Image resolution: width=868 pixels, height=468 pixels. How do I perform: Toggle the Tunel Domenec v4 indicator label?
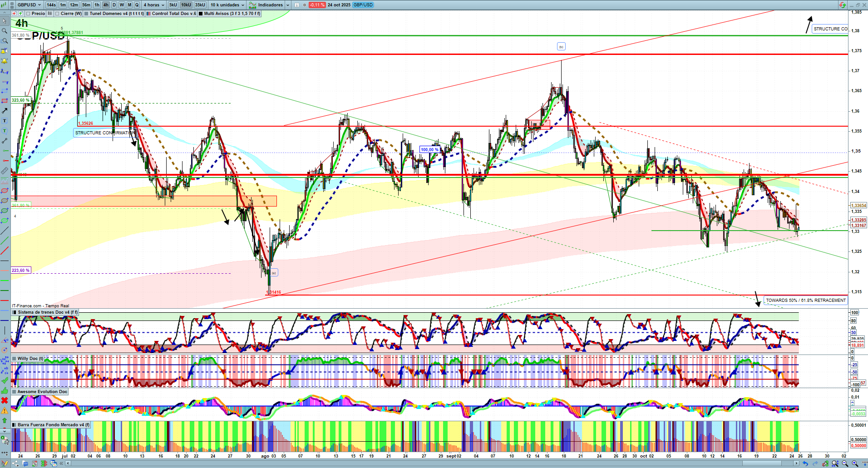coord(113,14)
